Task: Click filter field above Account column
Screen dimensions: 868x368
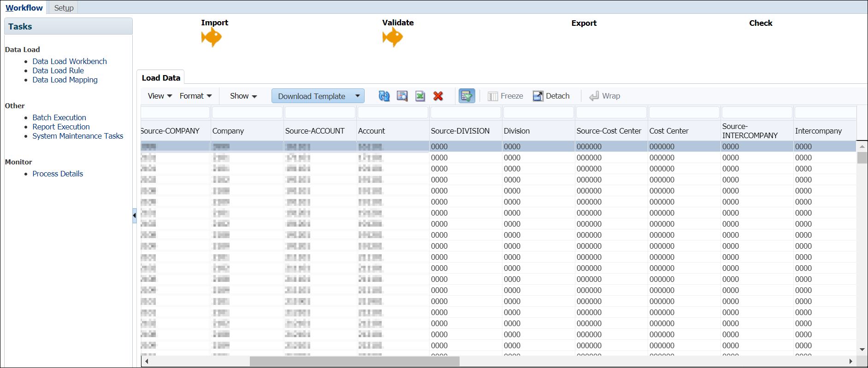Action: coord(393,112)
